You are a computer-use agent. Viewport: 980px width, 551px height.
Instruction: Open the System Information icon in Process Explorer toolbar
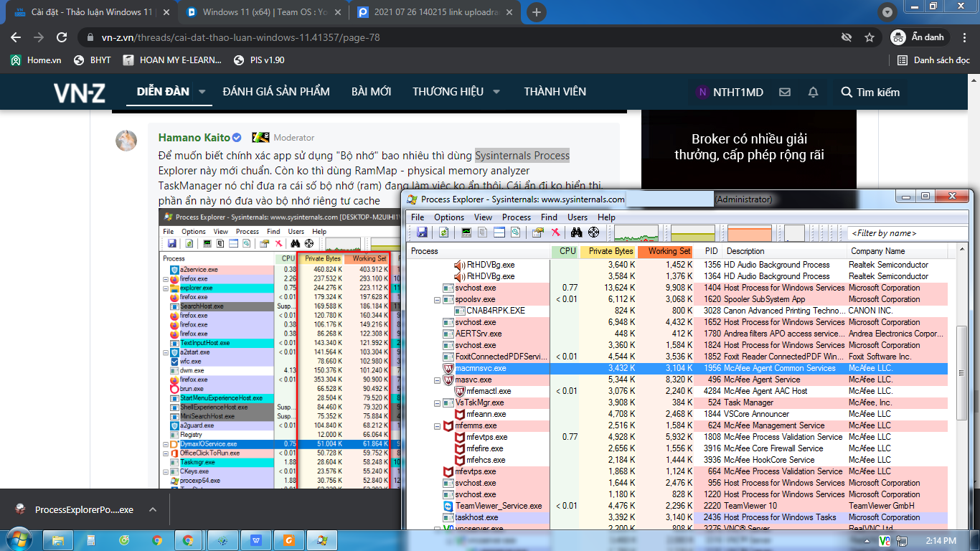pos(466,232)
